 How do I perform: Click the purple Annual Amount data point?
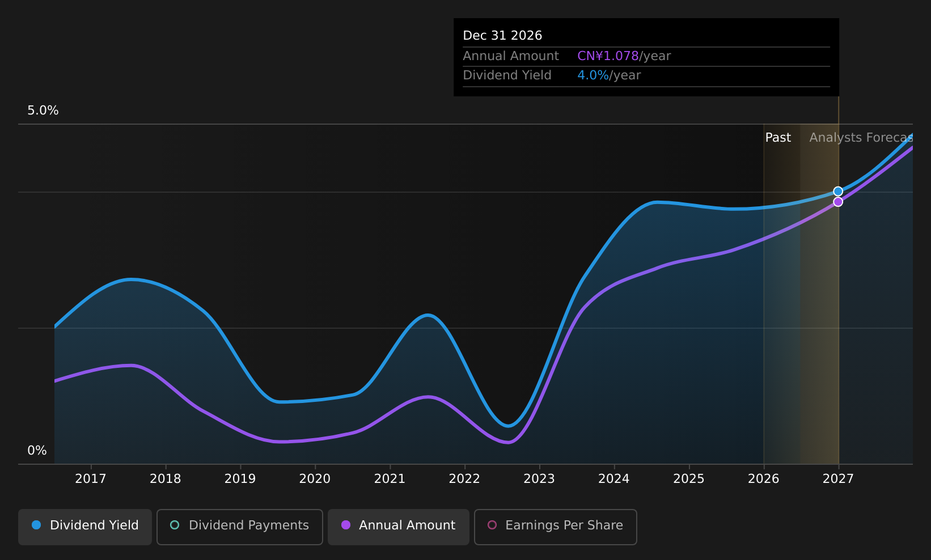pyautogui.click(x=838, y=202)
